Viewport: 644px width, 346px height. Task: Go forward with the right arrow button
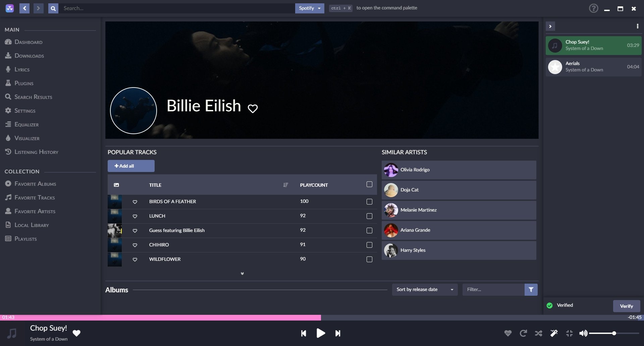[39, 8]
